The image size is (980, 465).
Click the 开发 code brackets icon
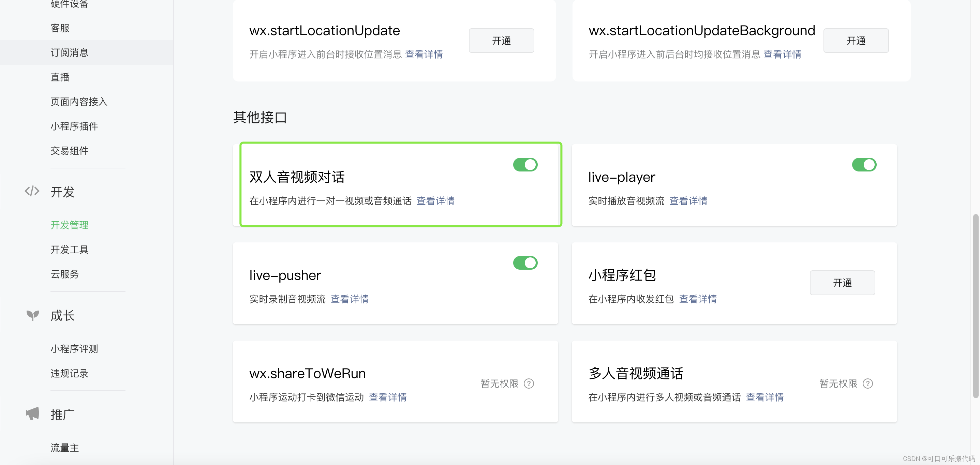(32, 191)
